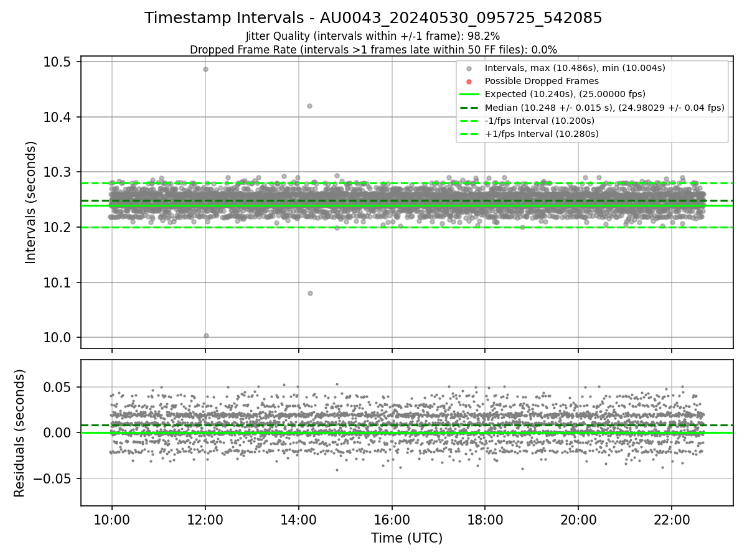Screen dimensions: 747x560
Task: Click the '−0.05' tick on the residuals axis
Action: pyautogui.click(x=53, y=478)
